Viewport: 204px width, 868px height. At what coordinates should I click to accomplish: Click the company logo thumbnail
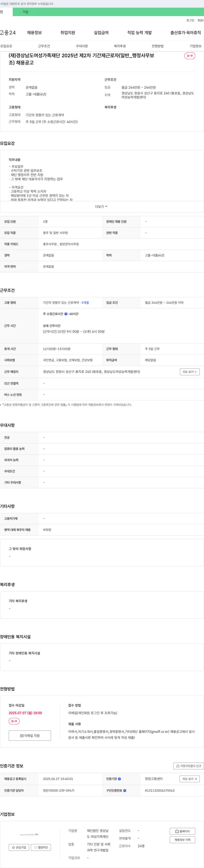29,834
